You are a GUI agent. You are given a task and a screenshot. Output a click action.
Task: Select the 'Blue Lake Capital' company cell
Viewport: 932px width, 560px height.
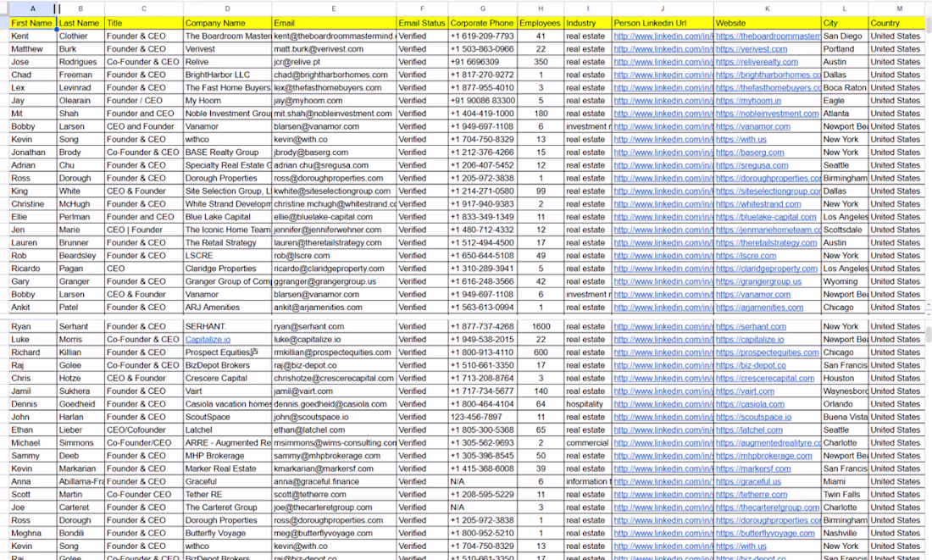point(228,217)
